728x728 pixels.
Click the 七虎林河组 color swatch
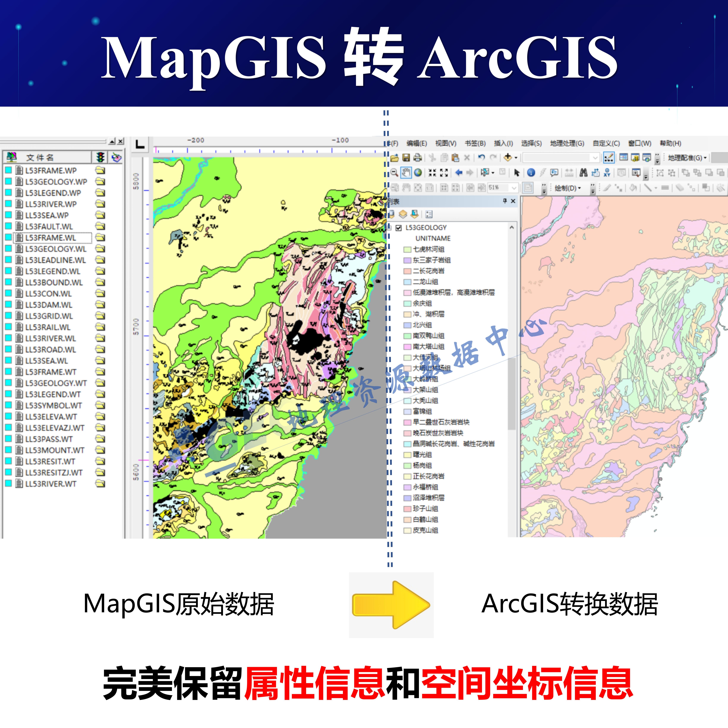(407, 249)
